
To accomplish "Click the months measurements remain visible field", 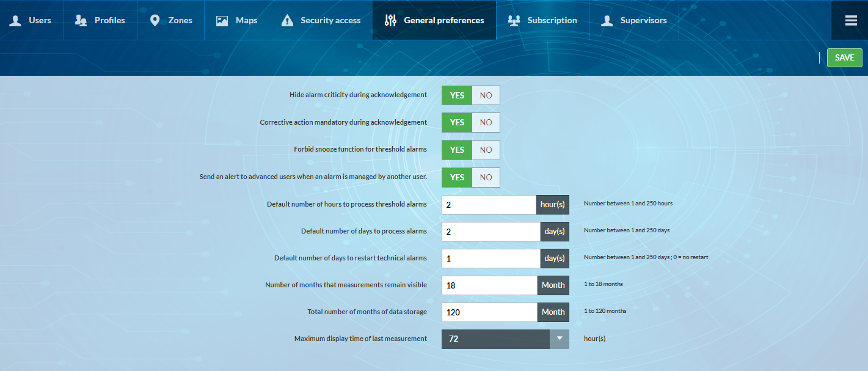I will click(x=489, y=285).
